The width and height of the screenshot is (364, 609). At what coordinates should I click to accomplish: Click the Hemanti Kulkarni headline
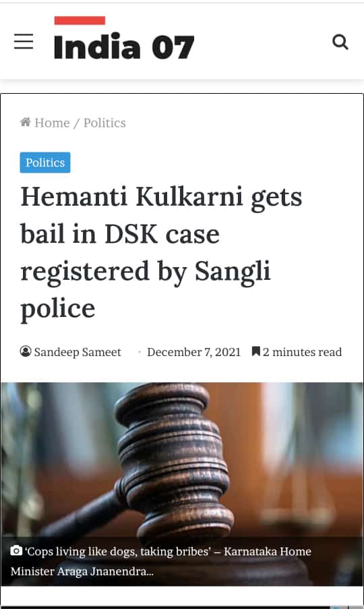click(x=161, y=252)
